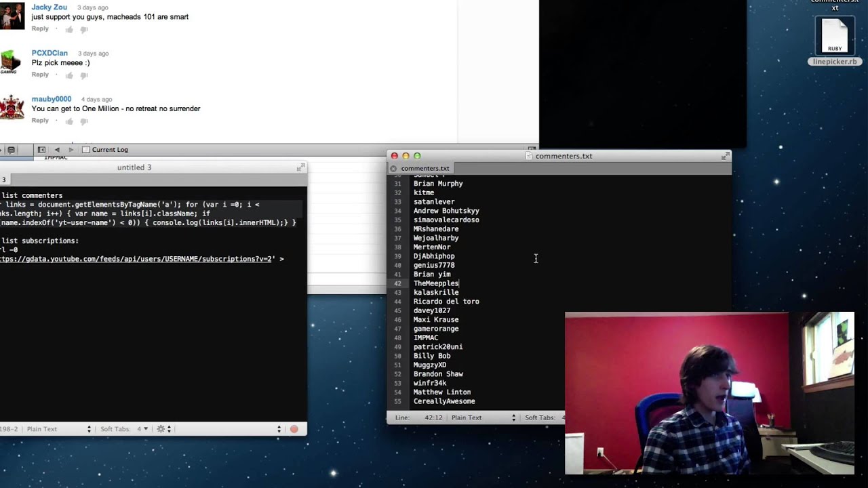Viewport: 868px width, 488px height.
Task: Click the Current Log label
Action: (x=110, y=150)
